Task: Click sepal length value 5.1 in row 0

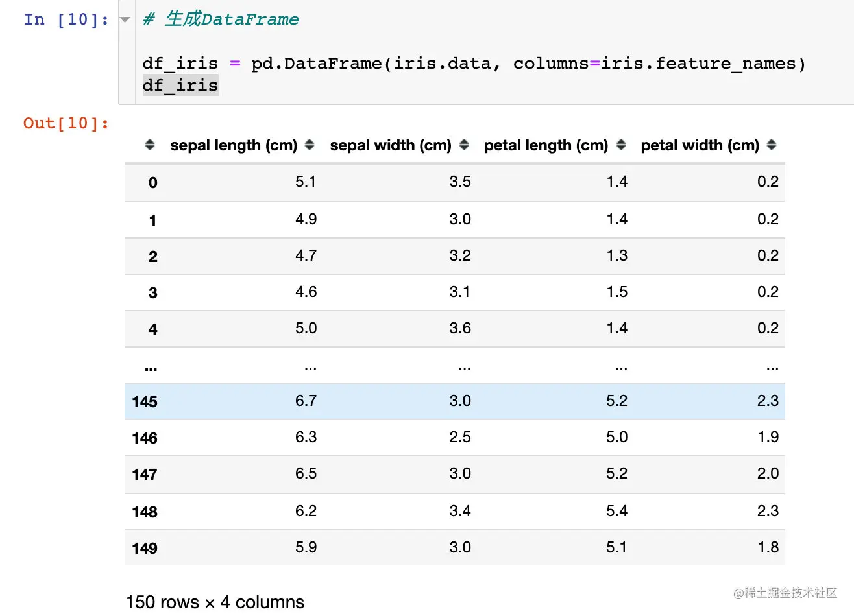Action: click(306, 182)
